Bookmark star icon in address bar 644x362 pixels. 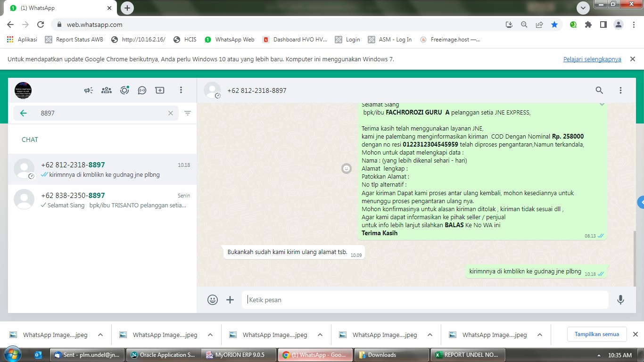coord(554,25)
